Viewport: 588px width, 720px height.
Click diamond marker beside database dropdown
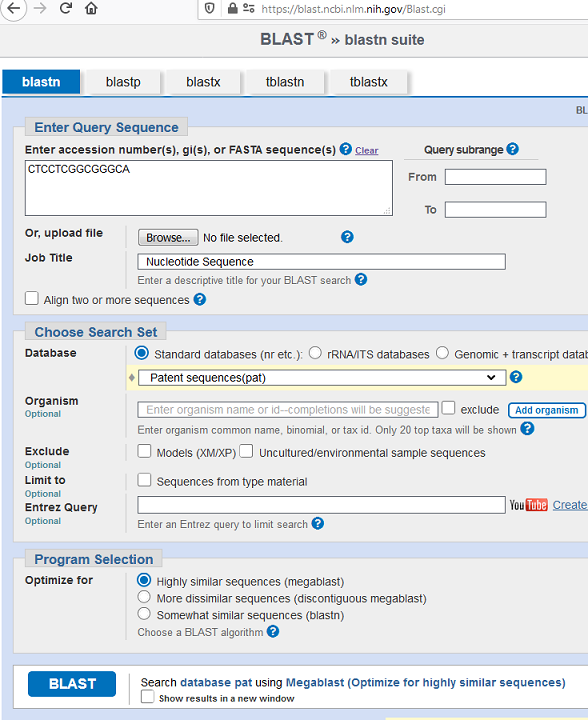tap(132, 377)
